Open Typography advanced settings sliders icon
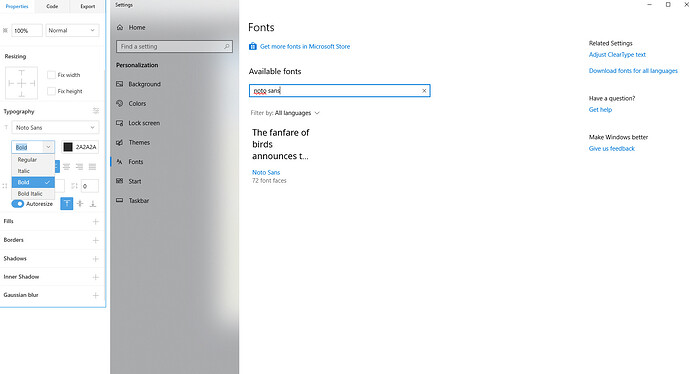 96,111
